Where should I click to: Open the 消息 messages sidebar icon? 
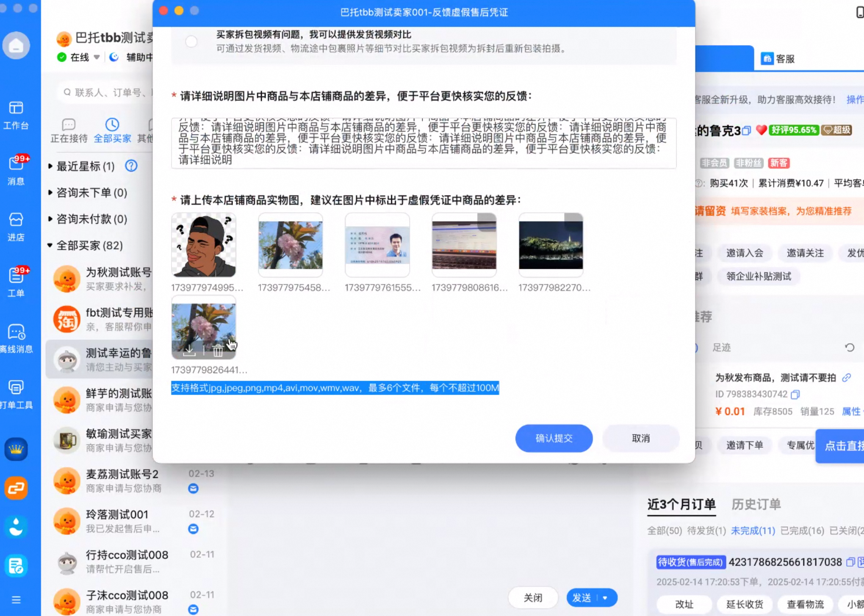coord(16,170)
